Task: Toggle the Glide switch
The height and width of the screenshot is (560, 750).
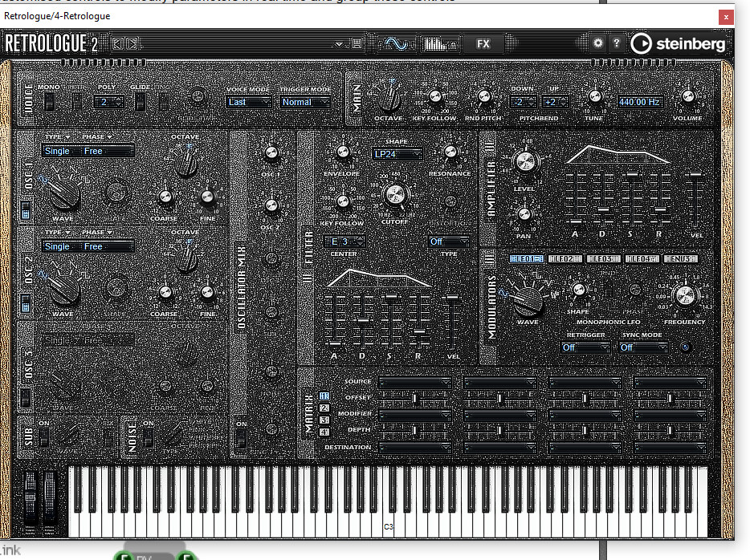Action: pyautogui.click(x=141, y=102)
